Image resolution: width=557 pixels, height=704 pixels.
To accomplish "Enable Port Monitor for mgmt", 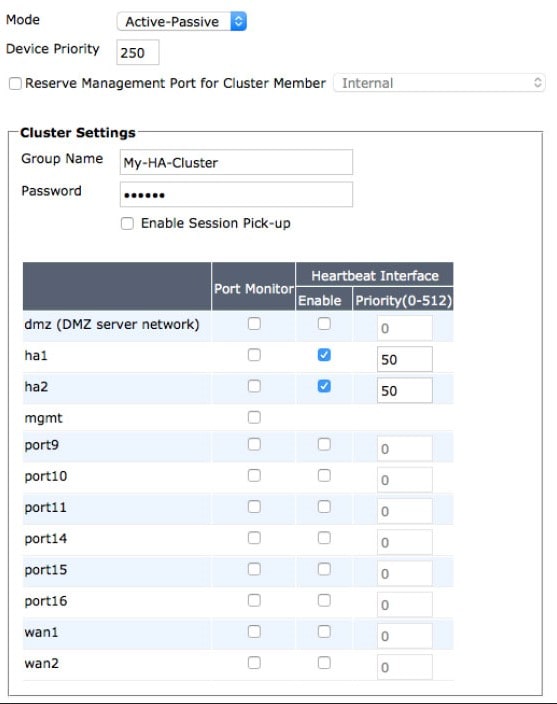I will (254, 418).
